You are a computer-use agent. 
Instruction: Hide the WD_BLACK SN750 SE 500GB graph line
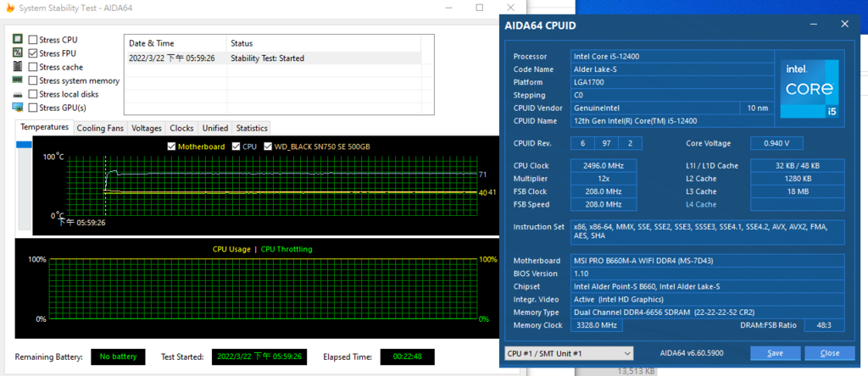point(268,147)
